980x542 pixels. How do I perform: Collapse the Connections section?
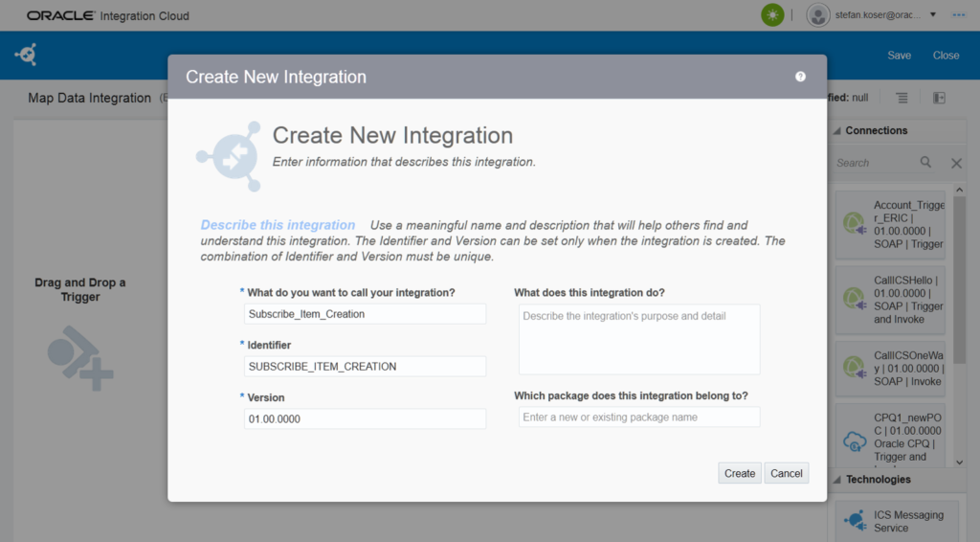[837, 130]
